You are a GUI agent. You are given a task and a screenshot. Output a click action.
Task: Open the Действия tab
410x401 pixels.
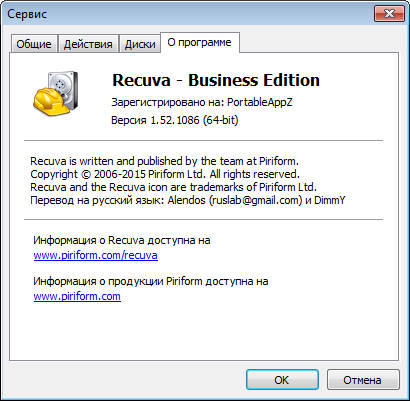pyautogui.click(x=88, y=44)
